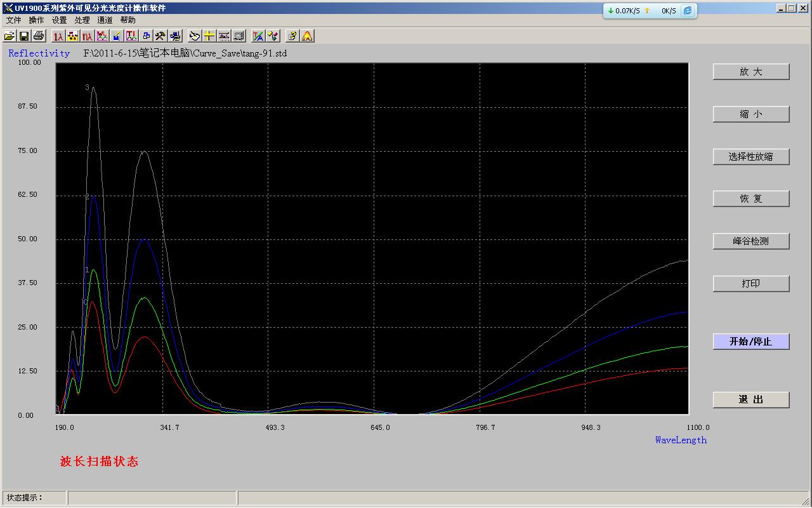Open the 文件 menu
This screenshot has width=812, height=508.
tap(14, 20)
